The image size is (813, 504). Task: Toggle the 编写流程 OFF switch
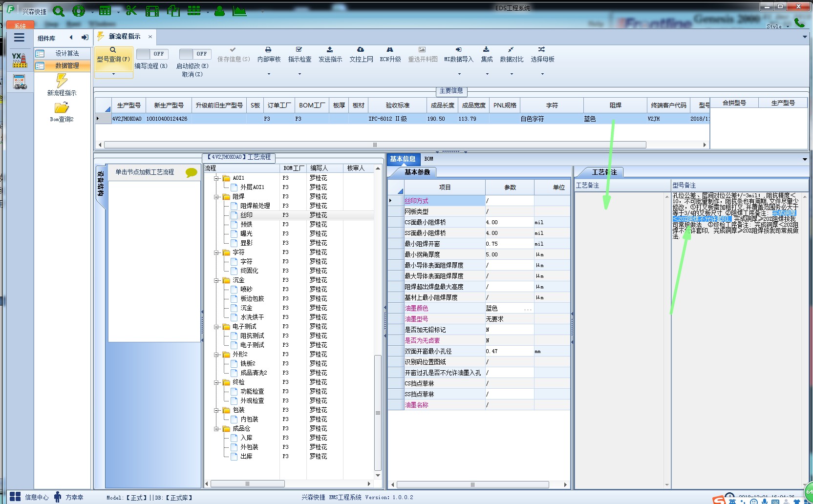pos(151,54)
